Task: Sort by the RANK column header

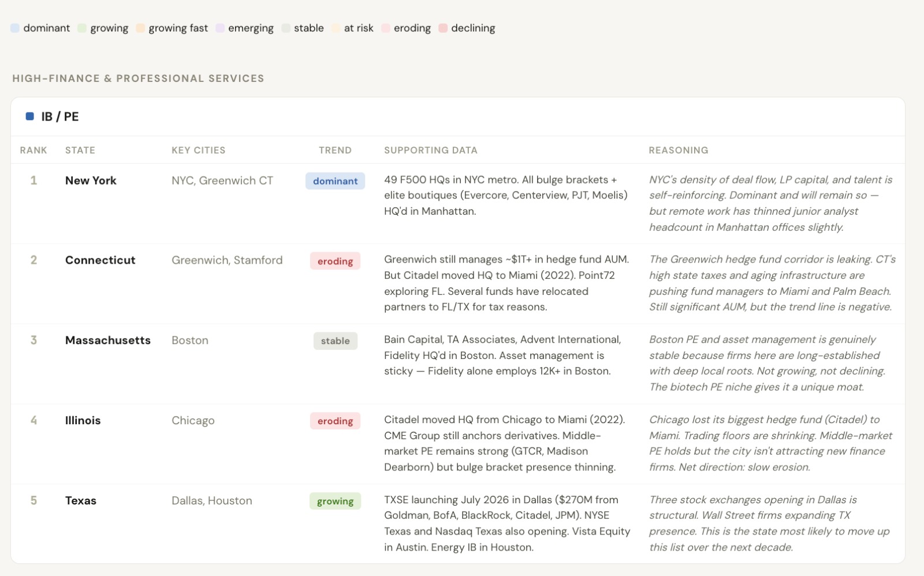Action: point(33,150)
